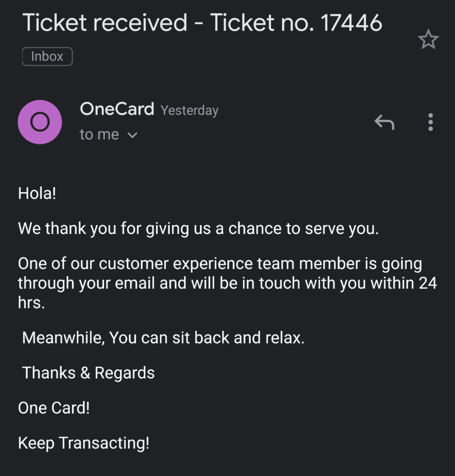Tap the 'Yesterday' timestamp
Image resolution: width=455 pixels, height=476 pixels.
pos(189,110)
